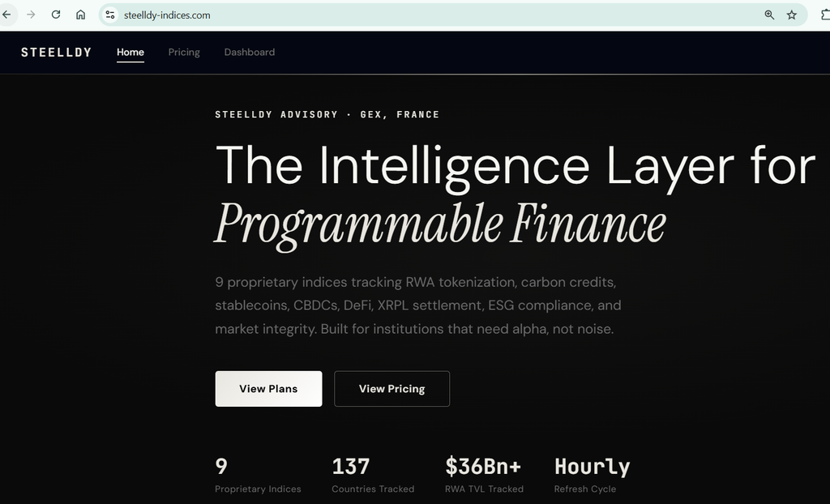Click the Programmable Finance headline text

click(439, 224)
